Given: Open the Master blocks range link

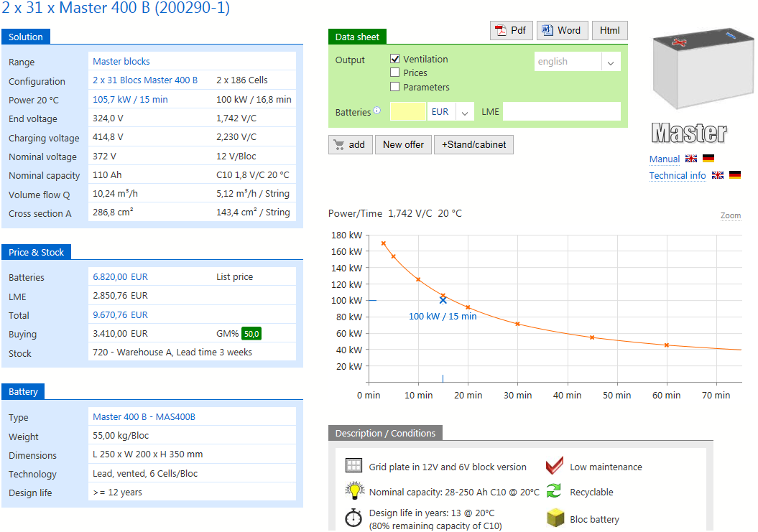Looking at the screenshot, I should point(121,62).
